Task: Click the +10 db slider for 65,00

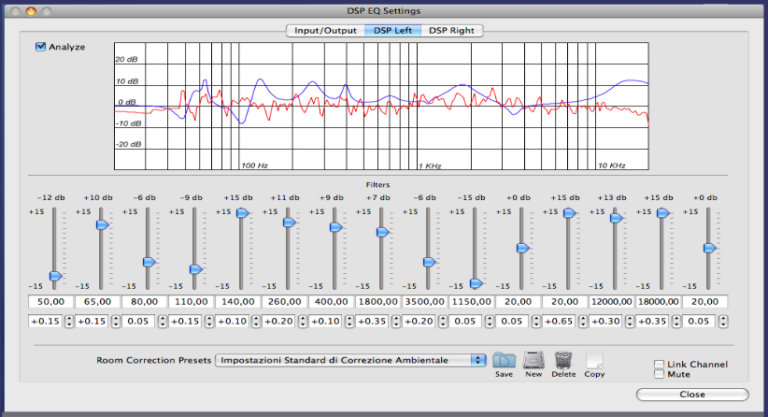Action: pyautogui.click(x=102, y=224)
